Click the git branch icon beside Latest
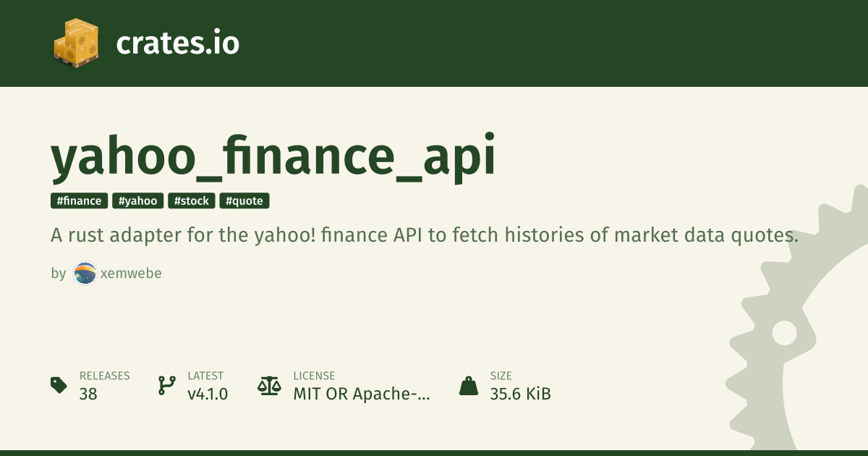This screenshot has height=456, width=868. click(x=166, y=385)
